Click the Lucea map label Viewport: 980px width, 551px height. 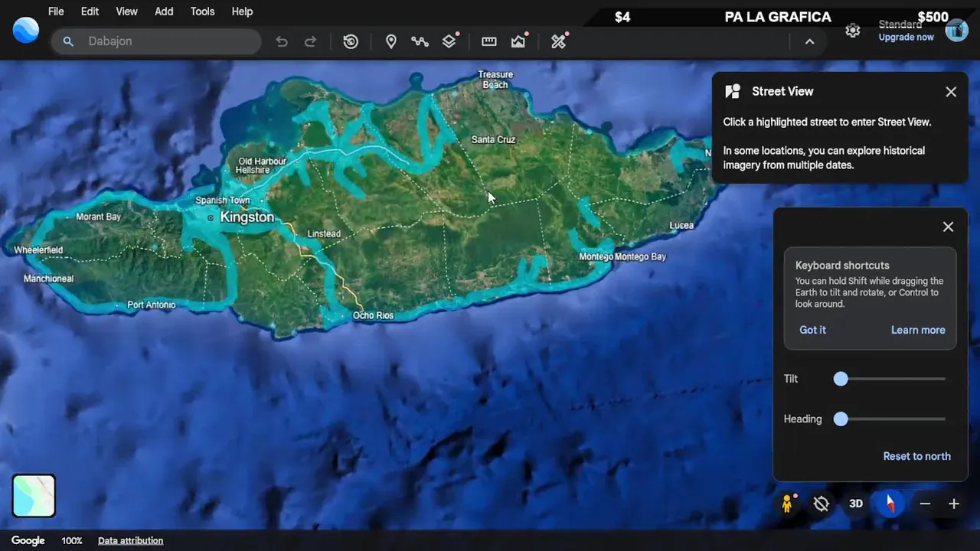[x=681, y=225]
